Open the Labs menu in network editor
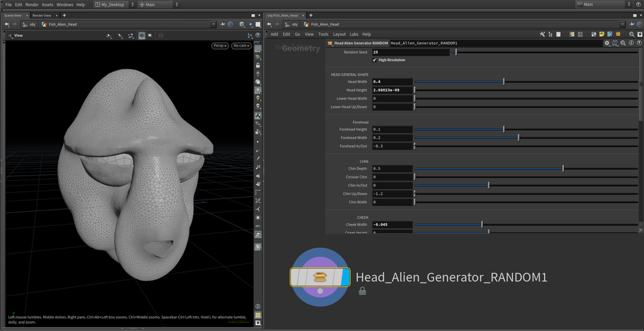This screenshot has width=644, height=331. click(x=354, y=34)
